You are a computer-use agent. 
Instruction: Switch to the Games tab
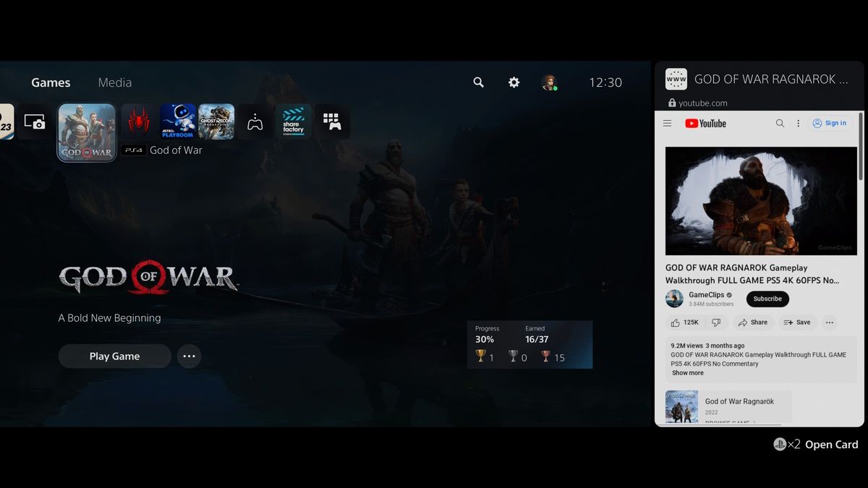51,82
